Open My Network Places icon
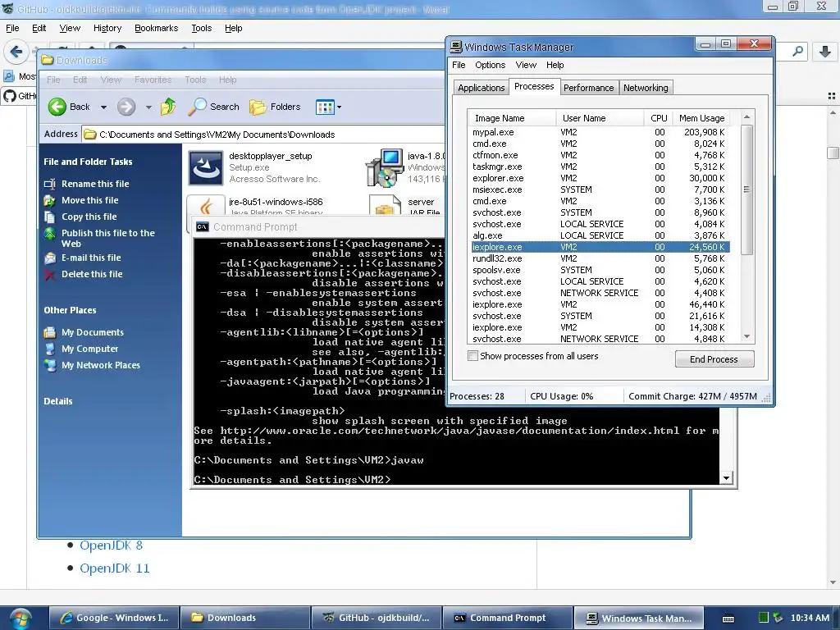The image size is (840, 630). point(50,365)
